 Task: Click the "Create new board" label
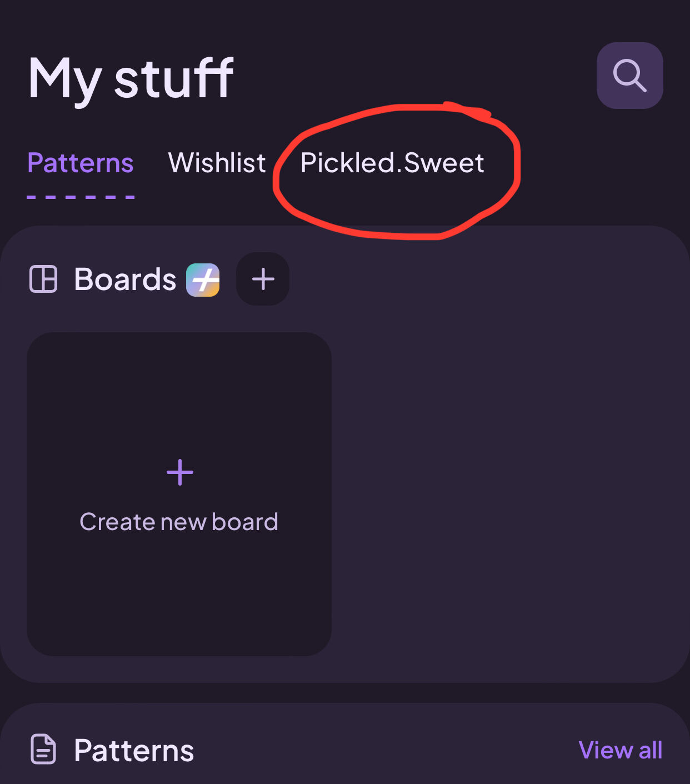[x=179, y=522]
